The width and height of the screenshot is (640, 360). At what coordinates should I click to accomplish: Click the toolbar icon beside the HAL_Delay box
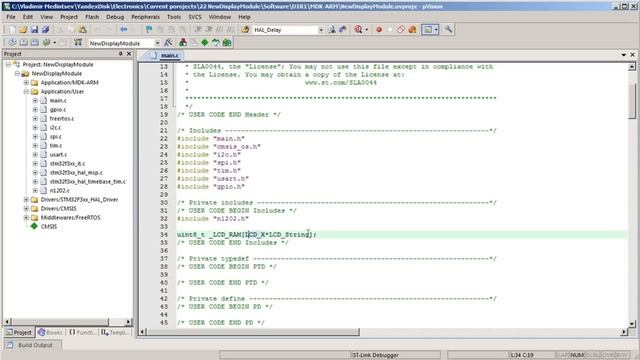(x=331, y=29)
